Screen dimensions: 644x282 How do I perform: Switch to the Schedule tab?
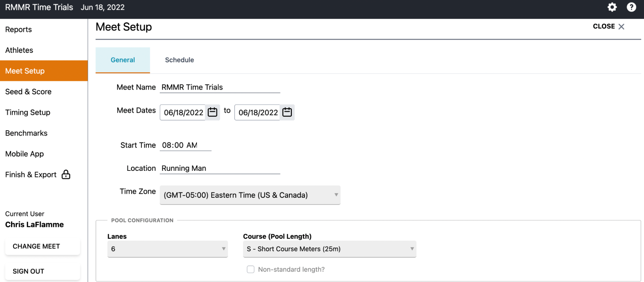(x=179, y=60)
